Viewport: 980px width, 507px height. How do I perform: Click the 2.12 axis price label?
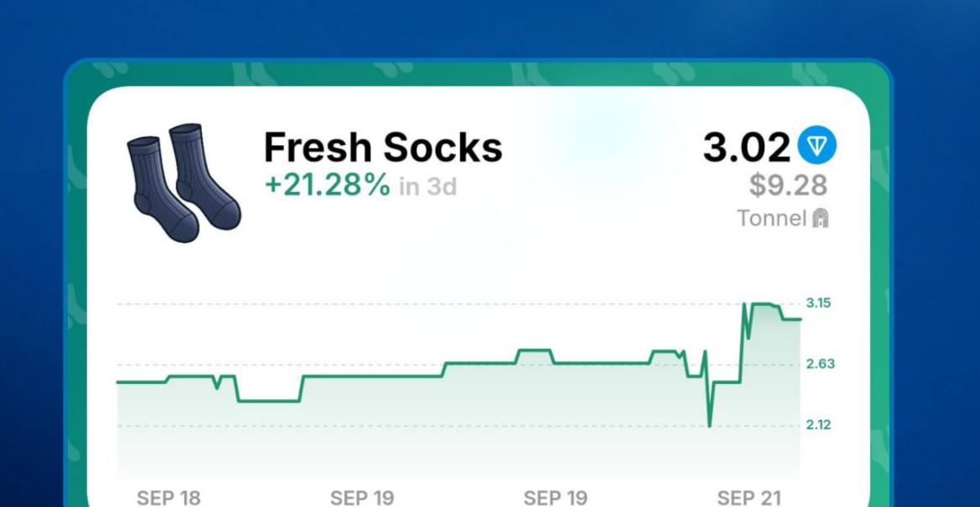pos(819,425)
